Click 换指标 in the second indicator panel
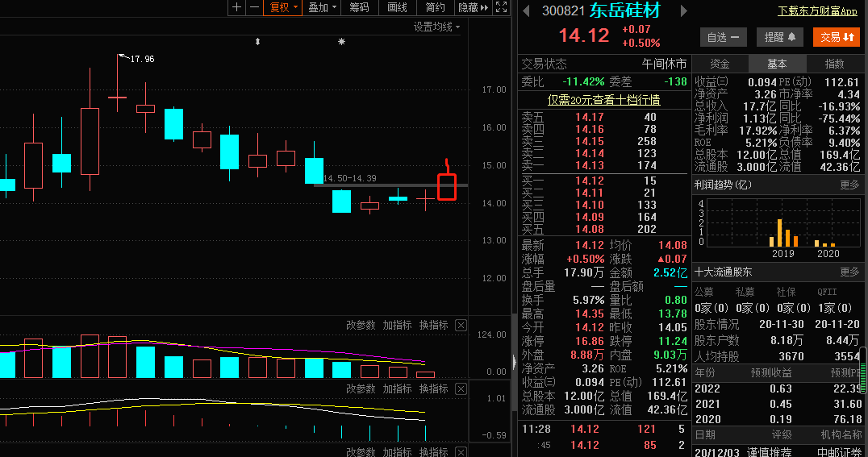Screen dimensions: 868x457 (433, 388)
